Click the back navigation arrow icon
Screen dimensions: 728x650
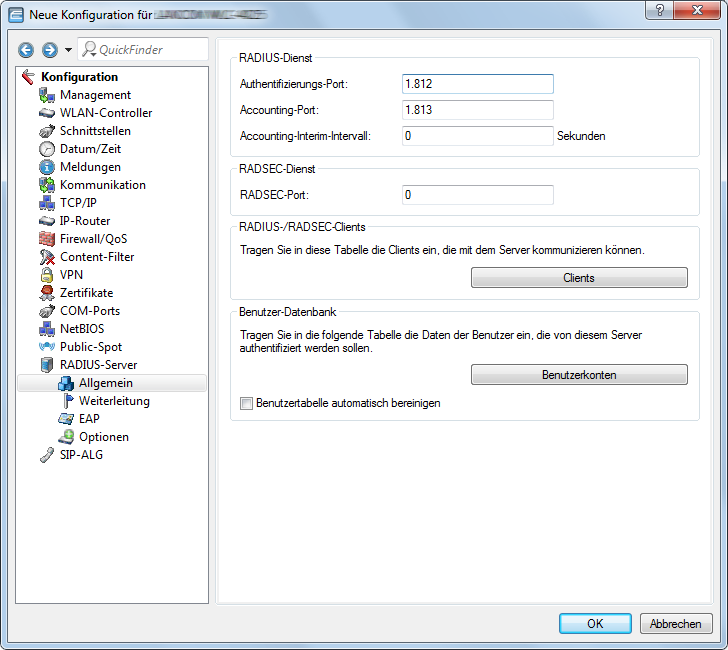coord(27,50)
